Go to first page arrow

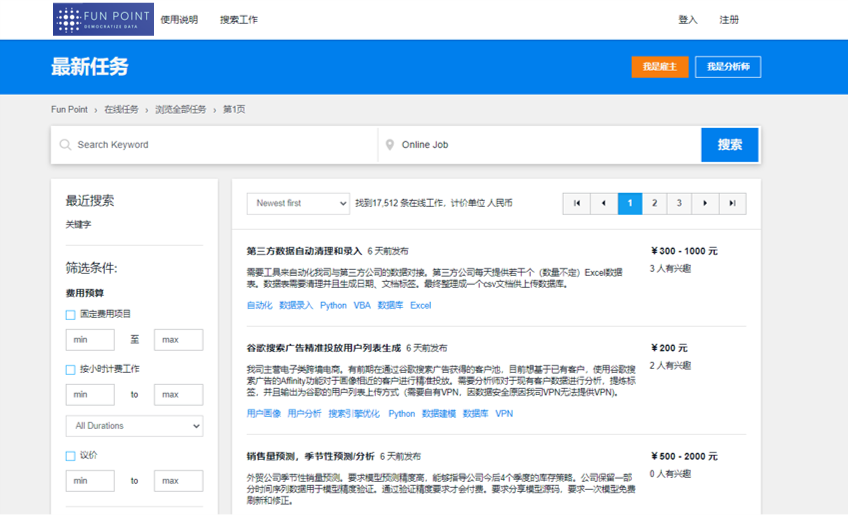[577, 203]
